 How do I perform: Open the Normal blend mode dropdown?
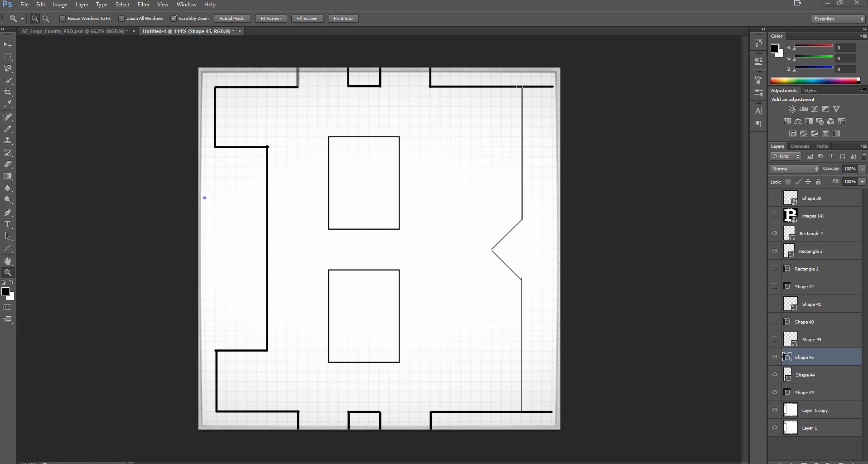tap(795, 169)
